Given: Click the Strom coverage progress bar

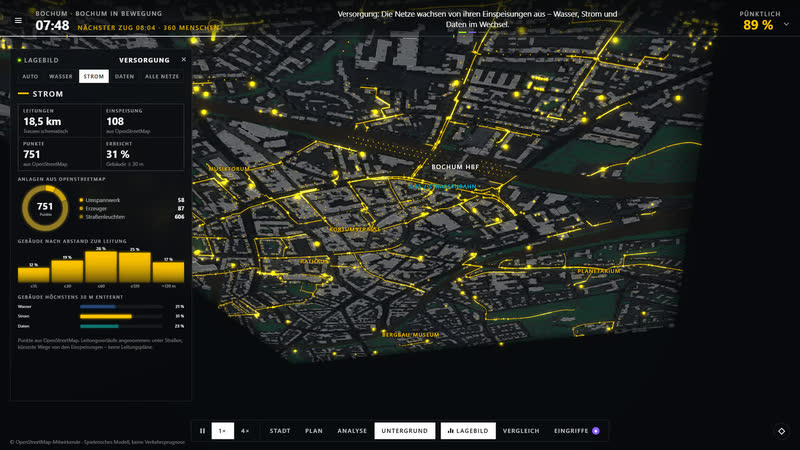Looking at the screenshot, I should 121,316.
